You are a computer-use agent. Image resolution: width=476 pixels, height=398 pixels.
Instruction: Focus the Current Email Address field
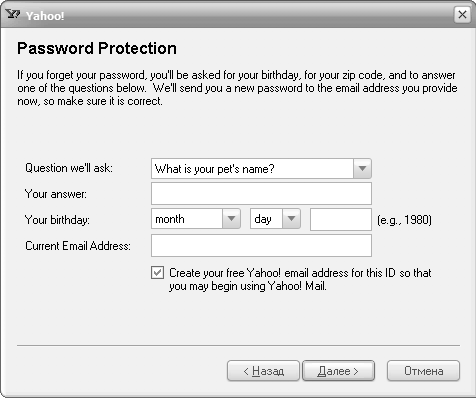261,246
